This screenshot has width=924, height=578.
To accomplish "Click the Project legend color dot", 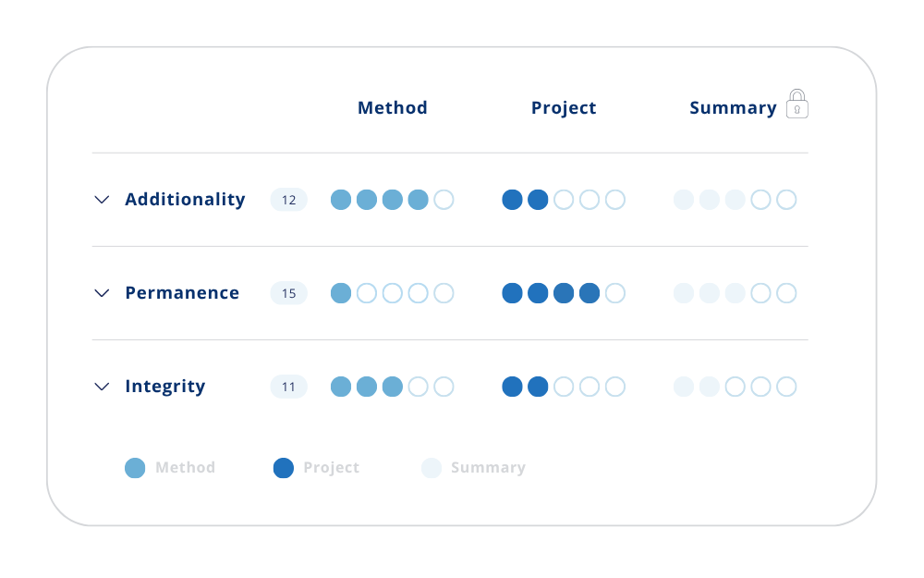I will pyautogui.click(x=284, y=468).
